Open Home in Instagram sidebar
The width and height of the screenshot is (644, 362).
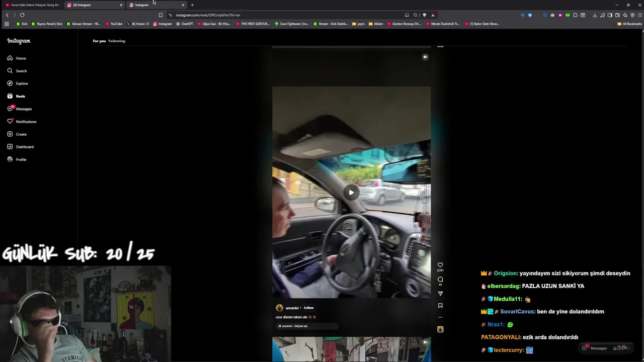[17, 58]
